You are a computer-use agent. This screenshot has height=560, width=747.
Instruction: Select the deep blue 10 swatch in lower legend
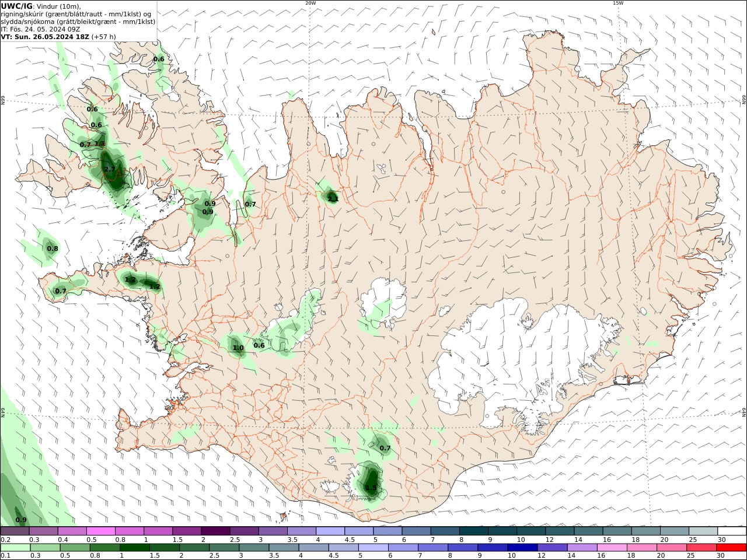pos(522,548)
